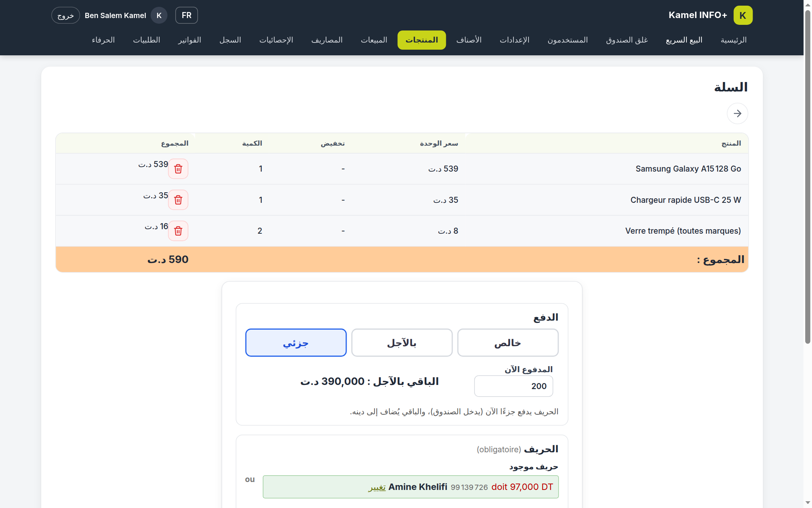Click the Ben Salem Kamel username
812x508 pixels.
[115, 15]
